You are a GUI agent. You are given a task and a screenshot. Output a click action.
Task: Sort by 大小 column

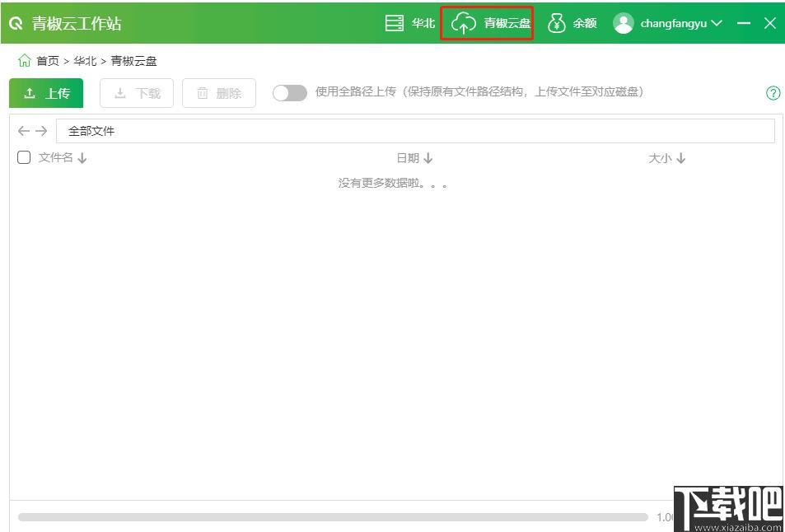(x=667, y=158)
